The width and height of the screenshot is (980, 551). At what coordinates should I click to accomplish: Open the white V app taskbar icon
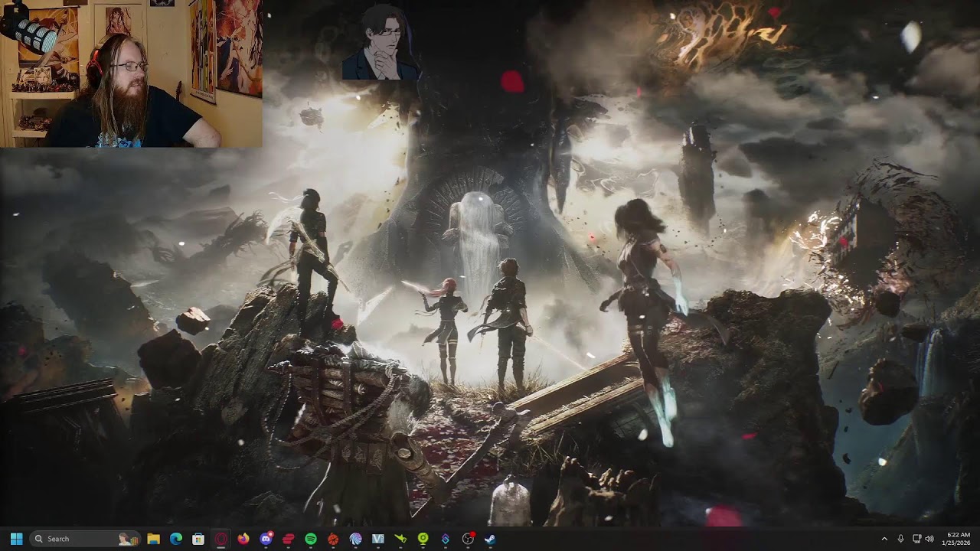378,539
